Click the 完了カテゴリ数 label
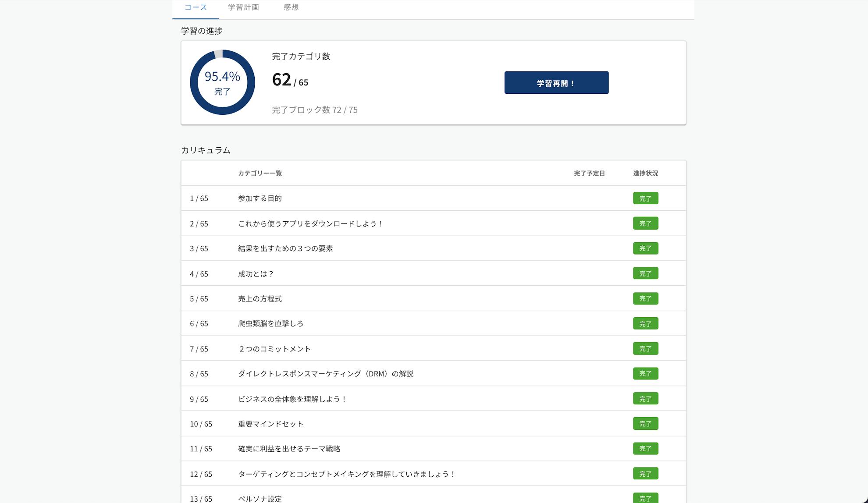 click(x=301, y=56)
